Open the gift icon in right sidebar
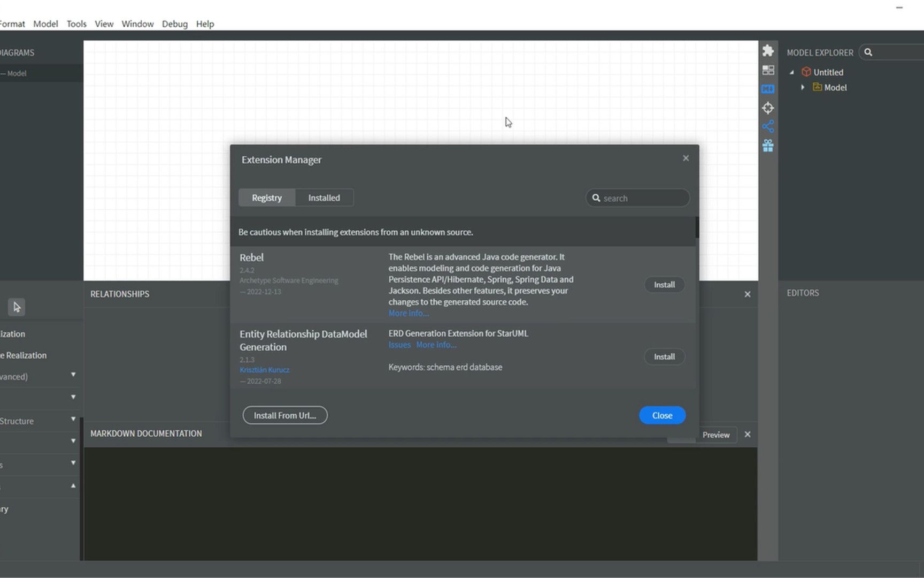Screen dimensions: 924x578 tap(768, 145)
